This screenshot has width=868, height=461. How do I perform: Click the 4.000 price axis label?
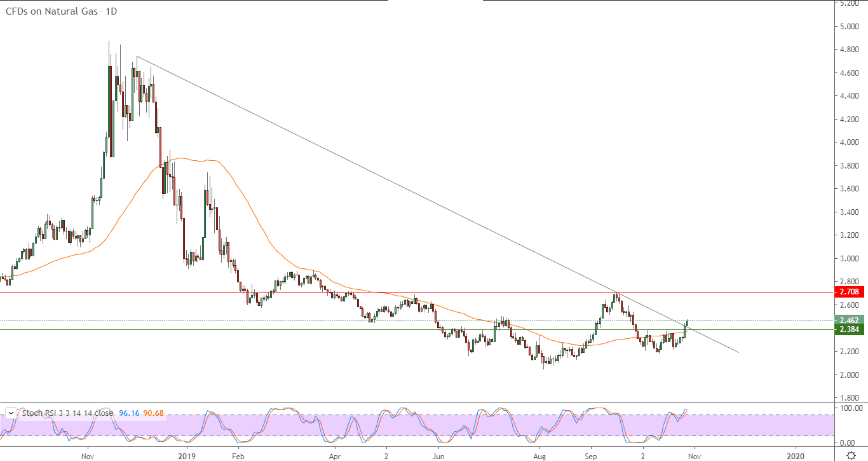pyautogui.click(x=850, y=142)
